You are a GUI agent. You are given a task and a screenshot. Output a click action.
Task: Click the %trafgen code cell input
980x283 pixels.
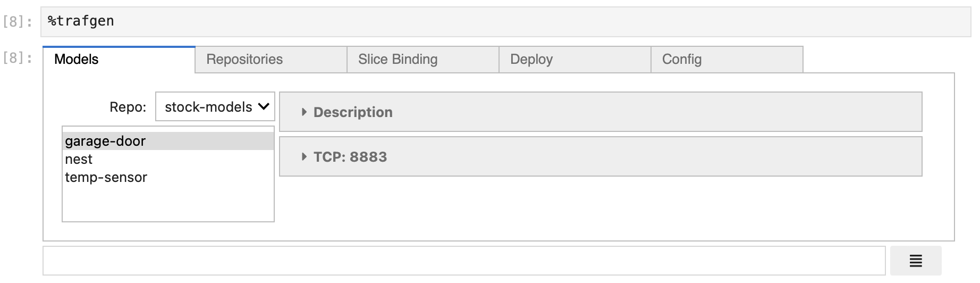coord(505,22)
